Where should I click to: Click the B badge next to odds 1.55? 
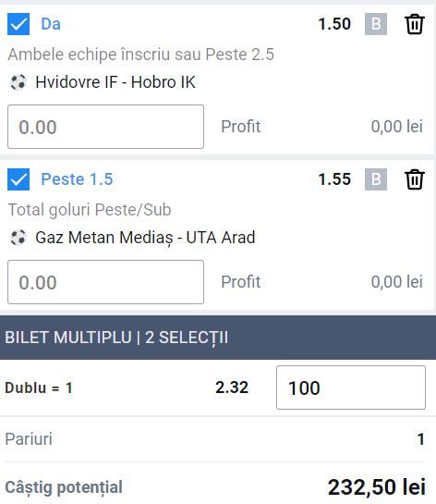coord(376,179)
